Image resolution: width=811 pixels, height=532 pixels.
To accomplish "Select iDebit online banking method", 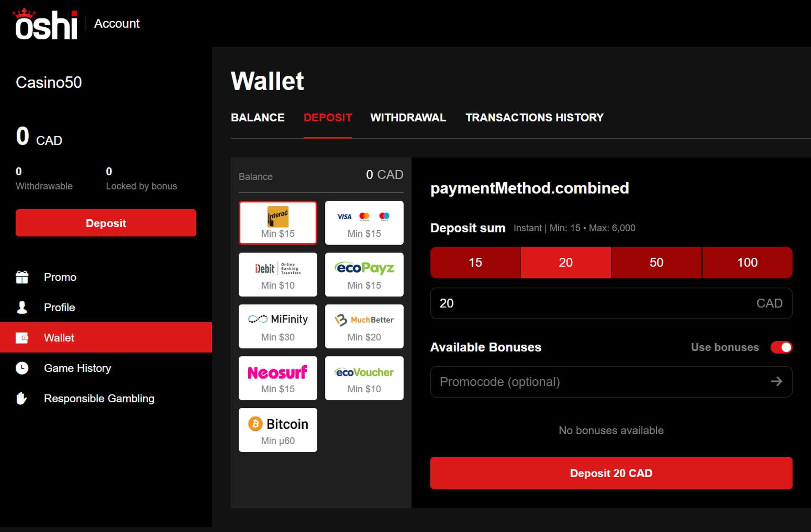I will (278, 274).
